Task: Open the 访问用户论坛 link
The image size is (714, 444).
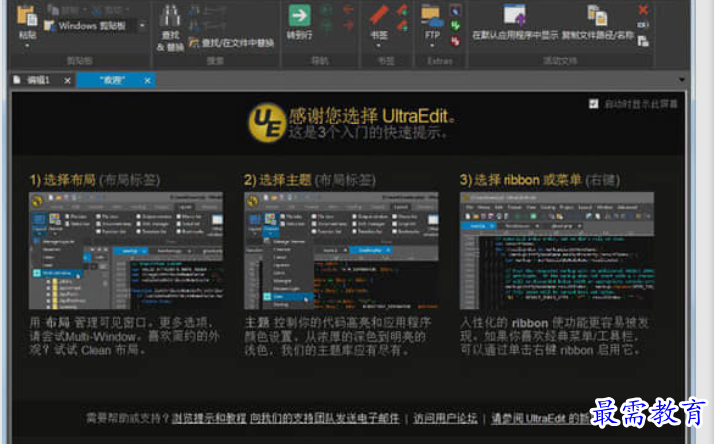Action: 445,418
